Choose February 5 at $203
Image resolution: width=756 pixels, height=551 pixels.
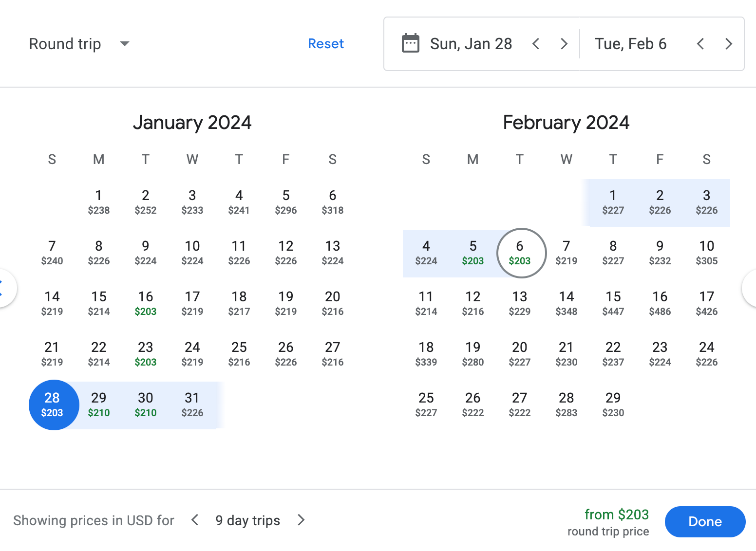(x=473, y=253)
